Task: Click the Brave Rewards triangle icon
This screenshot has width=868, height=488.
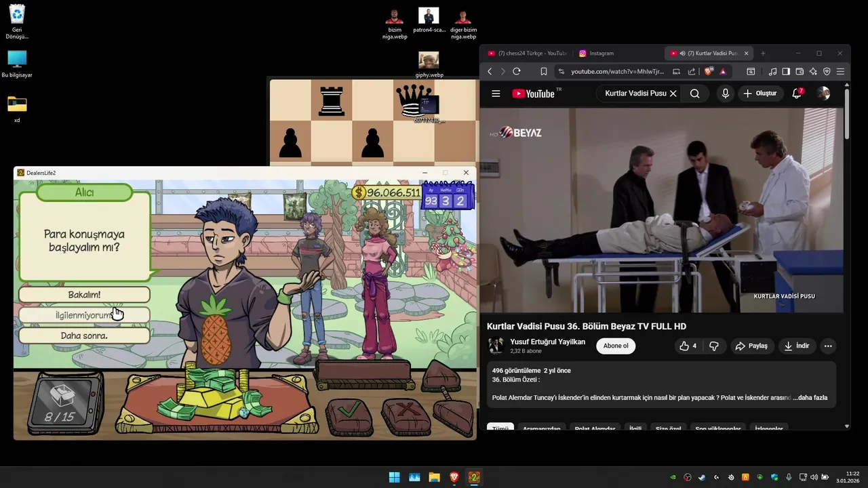Action: 723,71
